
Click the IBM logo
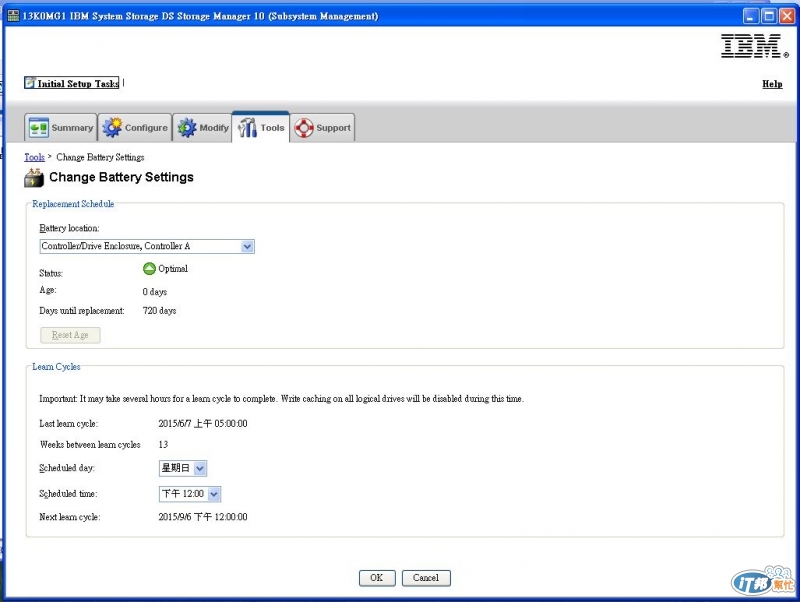coord(754,46)
